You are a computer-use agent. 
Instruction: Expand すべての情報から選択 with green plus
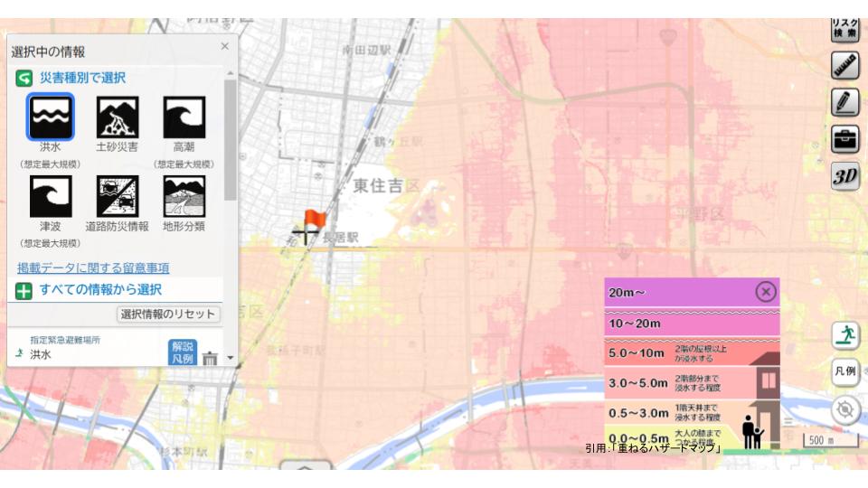[x=24, y=290]
